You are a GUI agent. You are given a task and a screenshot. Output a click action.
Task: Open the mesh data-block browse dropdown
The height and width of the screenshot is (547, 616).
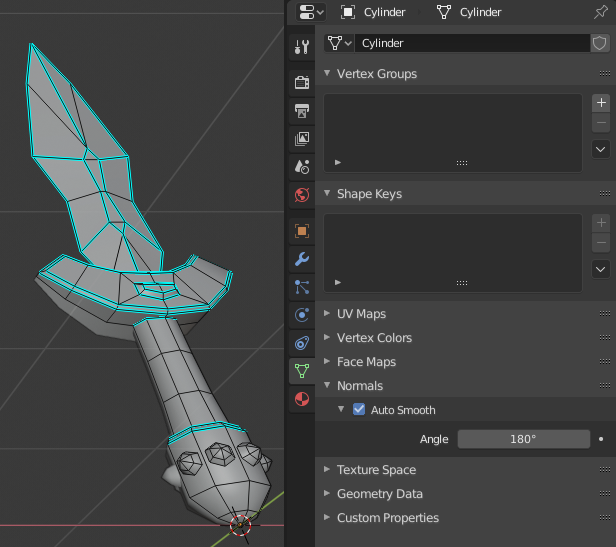339,43
